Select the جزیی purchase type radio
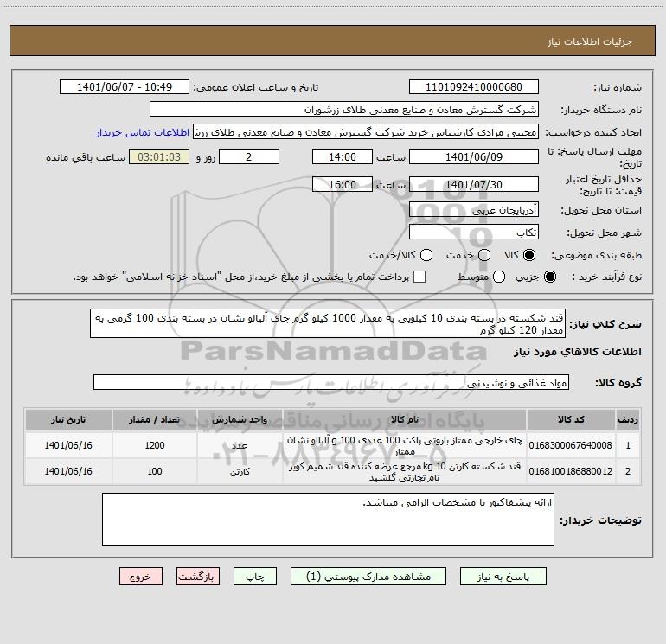Viewport: 666px width, 644px height. (550, 277)
